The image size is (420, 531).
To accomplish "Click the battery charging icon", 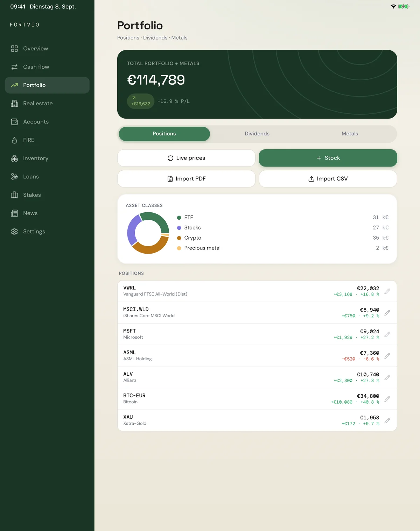I will [x=404, y=7].
